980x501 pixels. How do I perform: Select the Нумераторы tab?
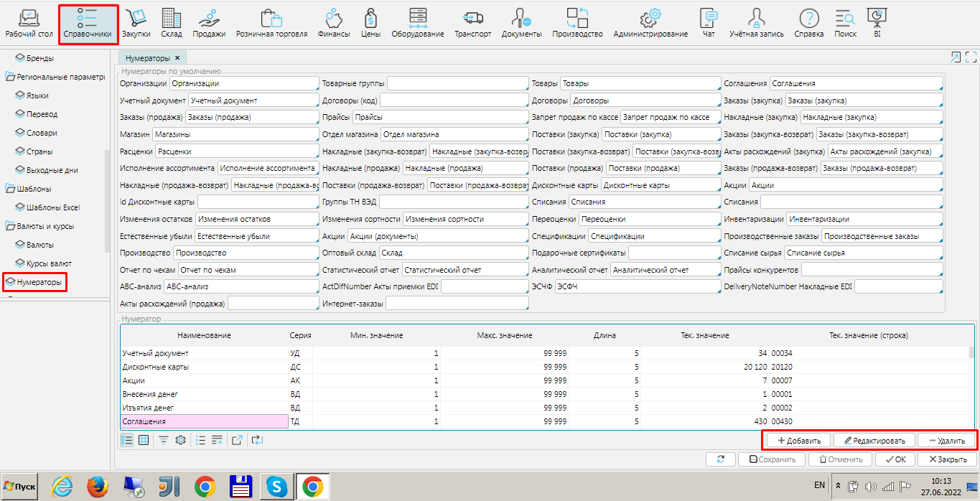coord(147,57)
